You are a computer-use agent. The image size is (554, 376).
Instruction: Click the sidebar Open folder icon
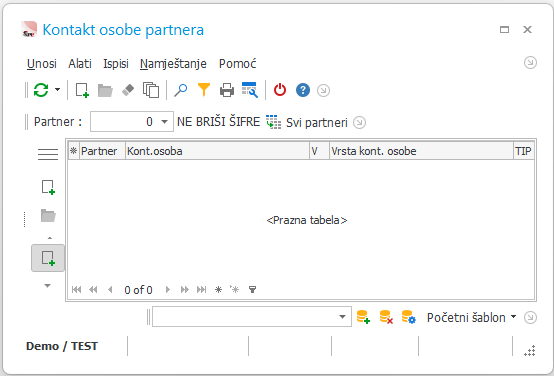point(48,215)
